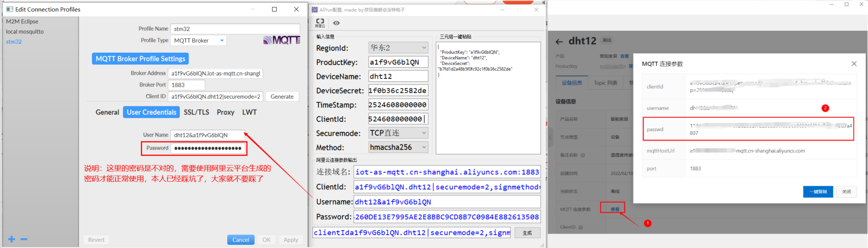Click the ClientId input under 输入信息
The height and width of the screenshot is (248, 868).
398,119
